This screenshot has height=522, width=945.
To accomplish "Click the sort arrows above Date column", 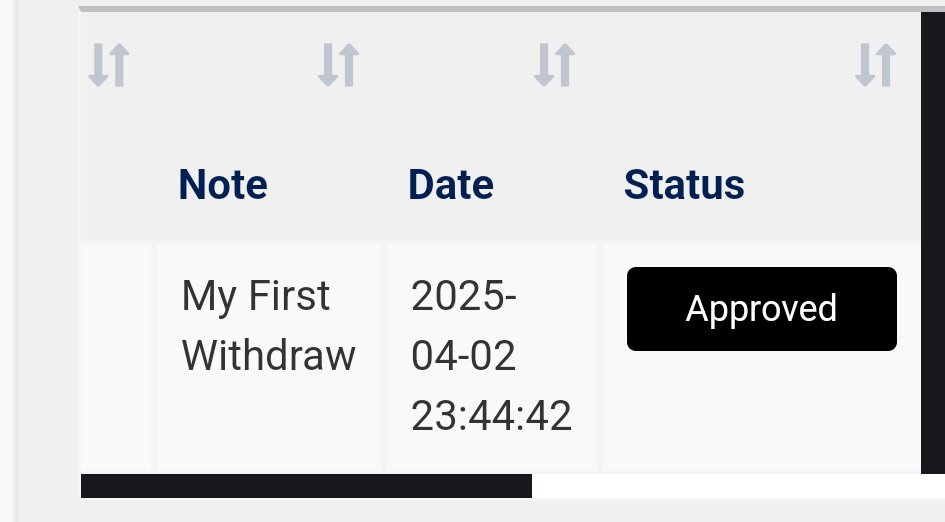I will point(553,66).
